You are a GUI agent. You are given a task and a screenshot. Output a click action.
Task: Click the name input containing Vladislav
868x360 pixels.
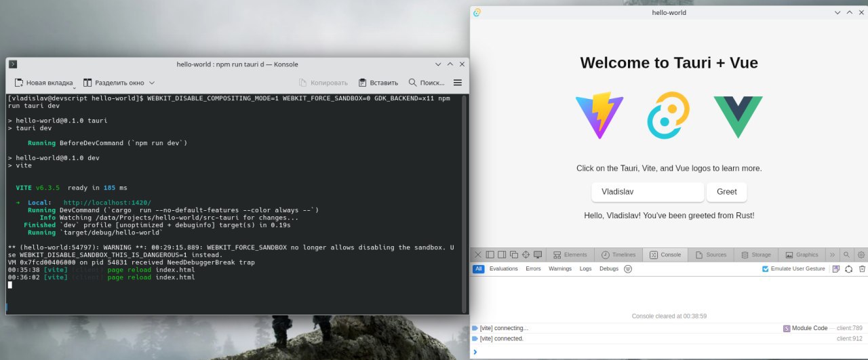[x=648, y=192]
